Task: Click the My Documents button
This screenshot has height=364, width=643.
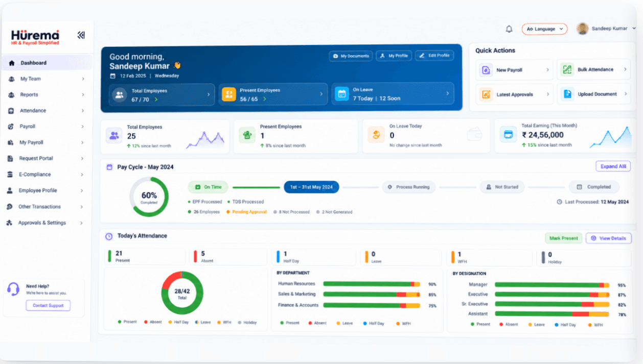Action: (351, 56)
